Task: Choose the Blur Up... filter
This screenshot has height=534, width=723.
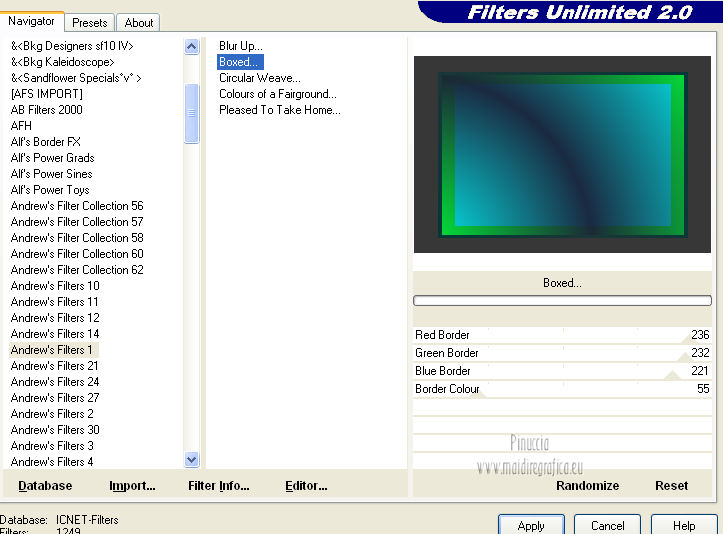Action: (241, 46)
